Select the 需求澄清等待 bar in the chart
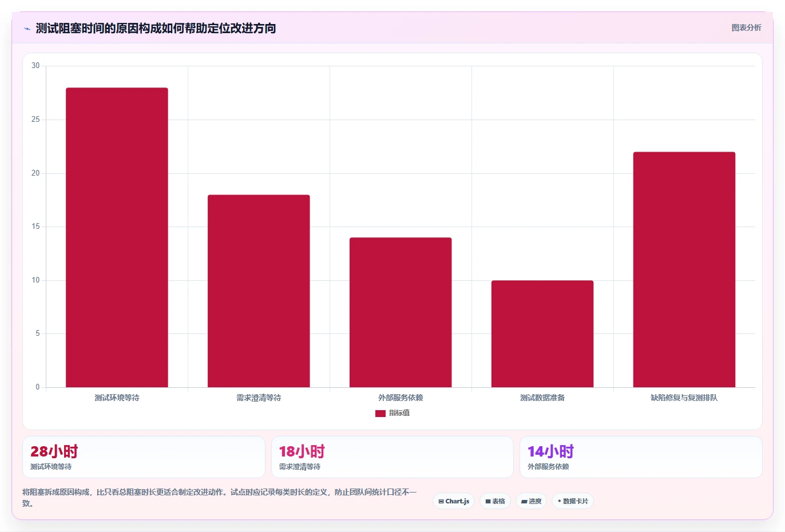 click(259, 291)
